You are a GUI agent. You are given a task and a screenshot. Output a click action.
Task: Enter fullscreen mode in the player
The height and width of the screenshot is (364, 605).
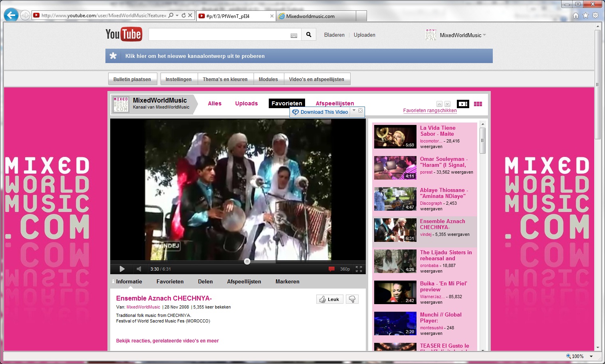(359, 269)
